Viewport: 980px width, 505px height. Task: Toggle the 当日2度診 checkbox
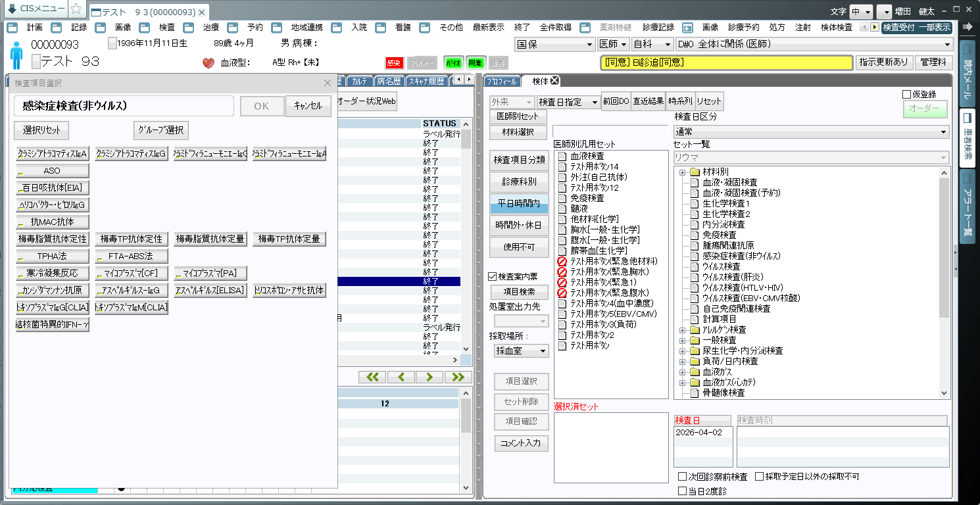682,491
